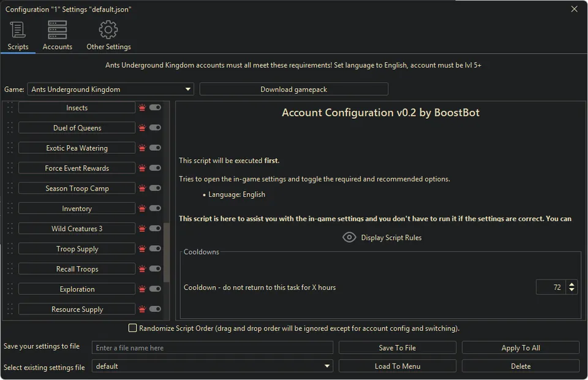The height and width of the screenshot is (380, 588).
Task: Click the cooldown hours value field
Action: point(551,287)
